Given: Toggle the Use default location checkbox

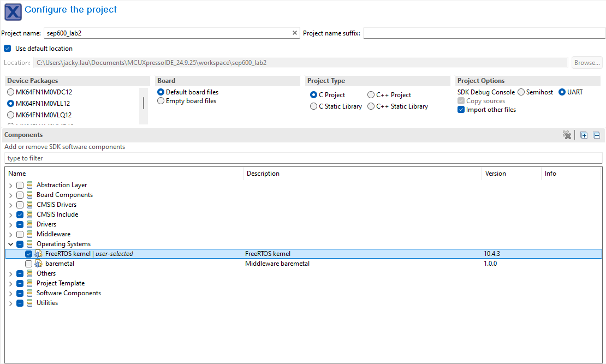Looking at the screenshot, I should tap(8, 49).
